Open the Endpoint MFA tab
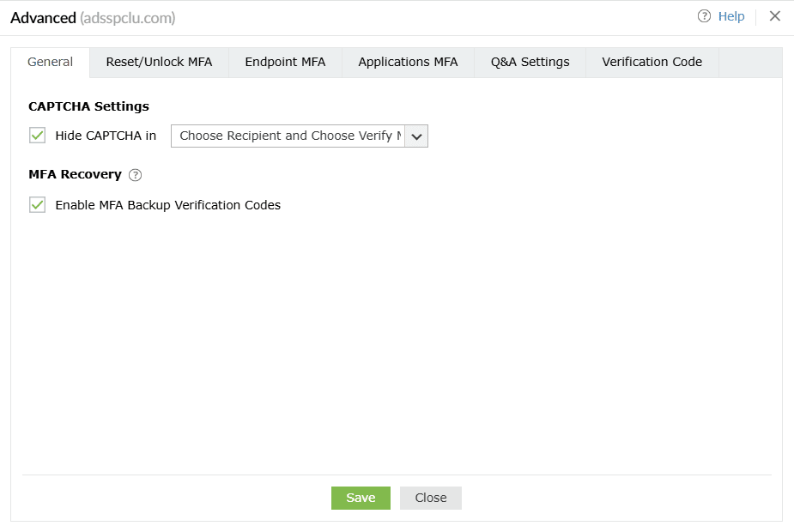 pyautogui.click(x=285, y=62)
